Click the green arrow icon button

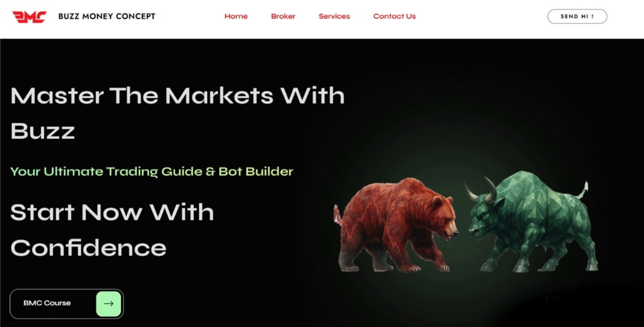pos(109,304)
